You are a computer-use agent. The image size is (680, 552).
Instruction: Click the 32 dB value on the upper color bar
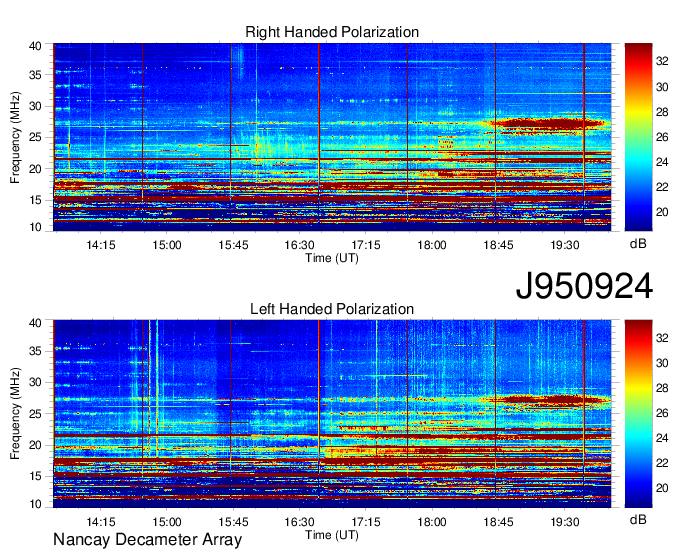point(662,62)
